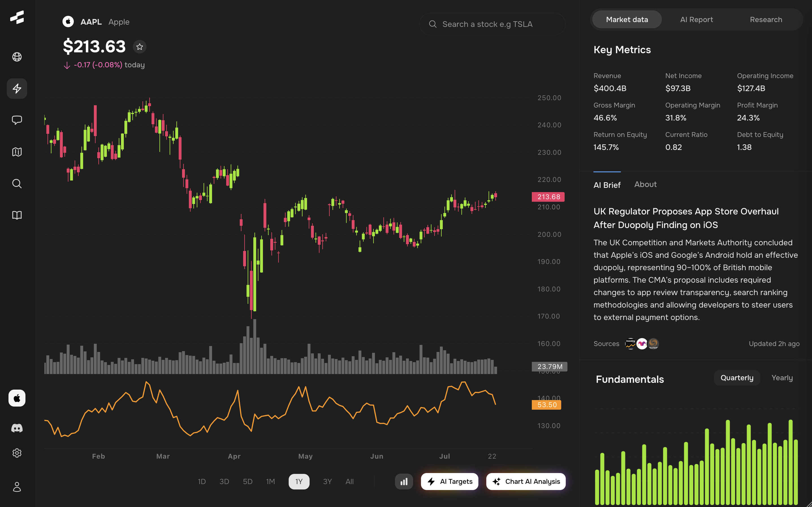Switch to the Research tab
Screen dimensions: 812x507
(x=766, y=20)
